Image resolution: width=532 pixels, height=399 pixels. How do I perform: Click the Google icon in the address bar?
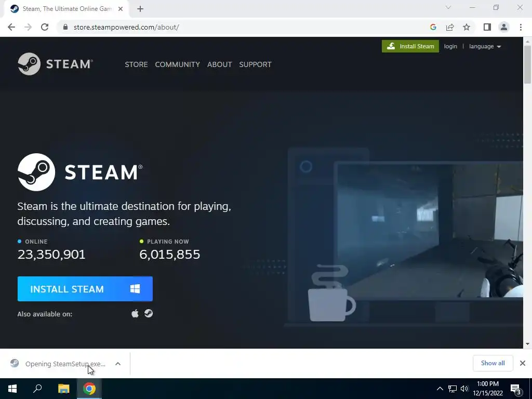[433, 27]
